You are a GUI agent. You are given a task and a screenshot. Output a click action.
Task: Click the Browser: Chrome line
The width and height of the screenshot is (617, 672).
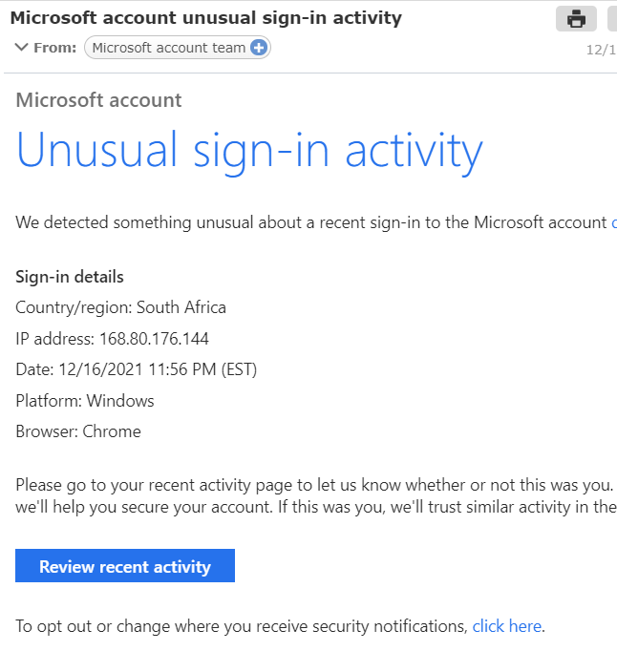pyautogui.click(x=77, y=431)
